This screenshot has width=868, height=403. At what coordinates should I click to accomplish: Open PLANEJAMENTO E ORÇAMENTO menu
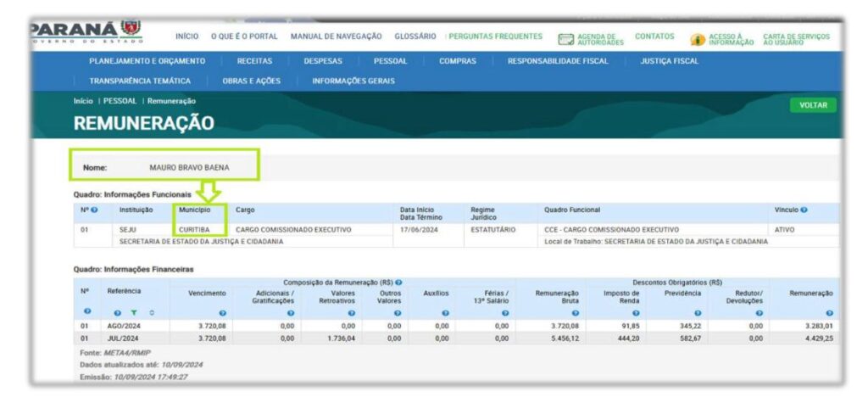pos(147,61)
